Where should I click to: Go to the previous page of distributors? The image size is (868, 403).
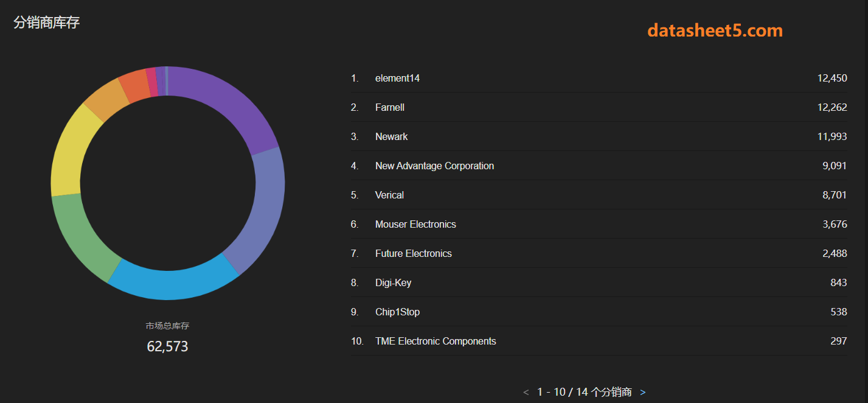click(x=526, y=393)
